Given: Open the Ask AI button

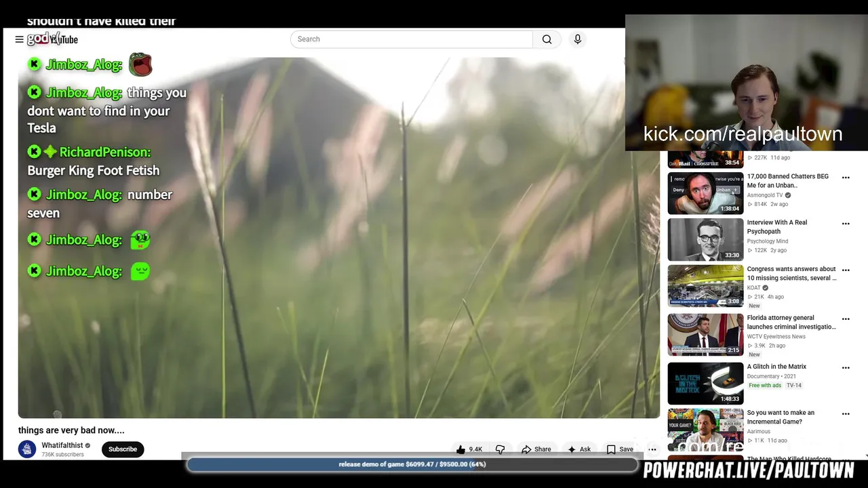Looking at the screenshot, I should (578, 449).
